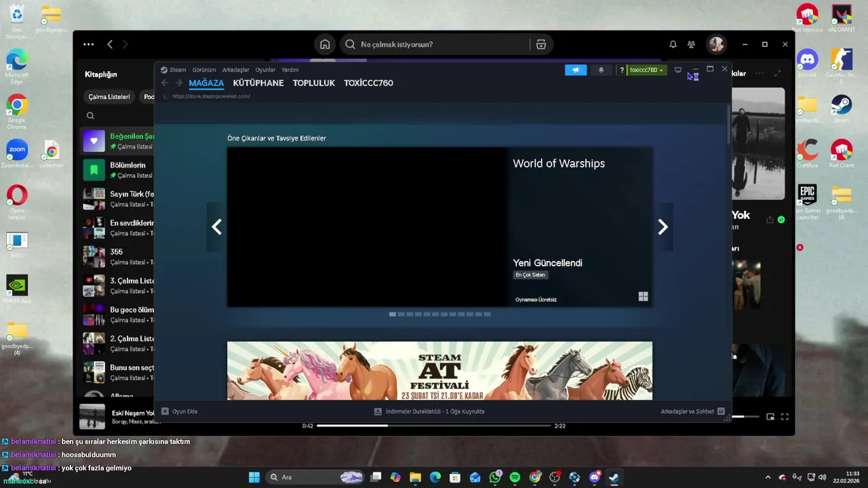Open Beğenilen Şarkılar playlist

(118, 141)
